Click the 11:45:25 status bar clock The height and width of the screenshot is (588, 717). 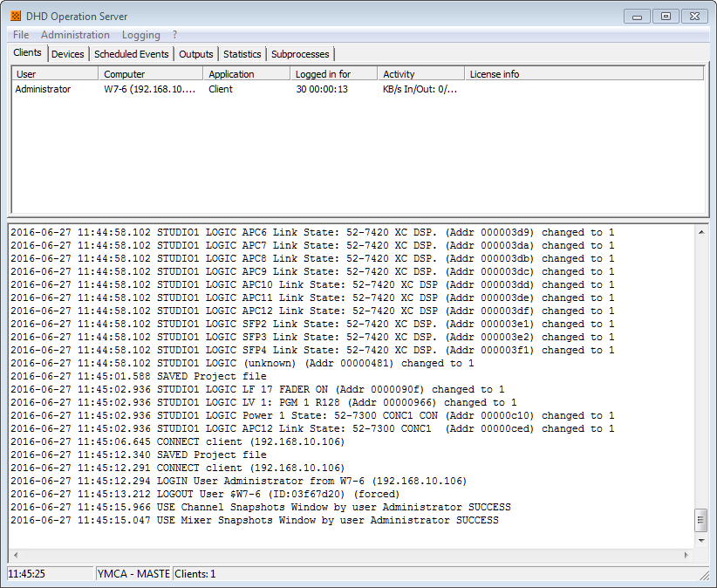[x=51, y=573]
